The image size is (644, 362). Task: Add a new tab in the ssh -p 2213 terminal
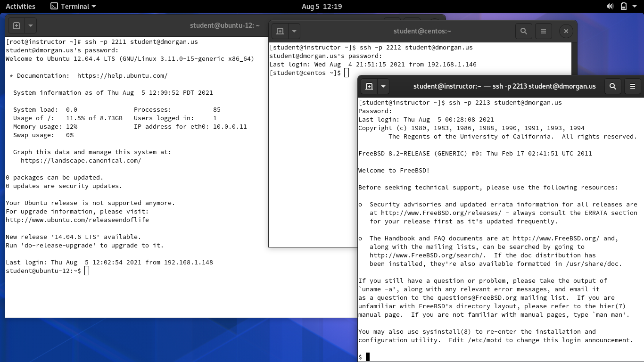coord(369,86)
